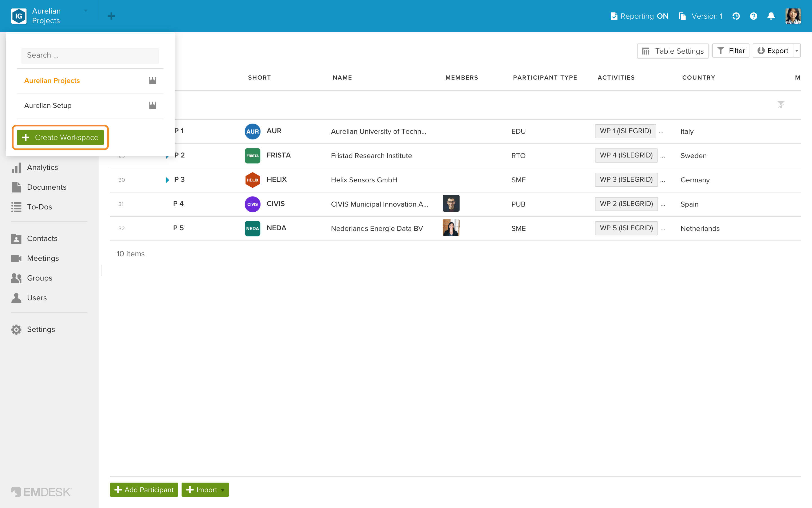Click the WP 5 (ISLEGRID) activity tag

[626, 228]
